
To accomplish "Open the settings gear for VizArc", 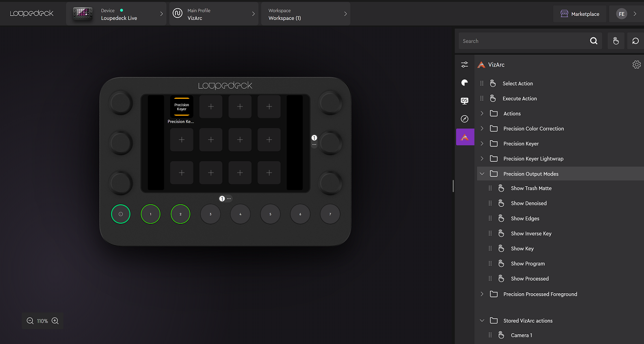I will [636, 64].
